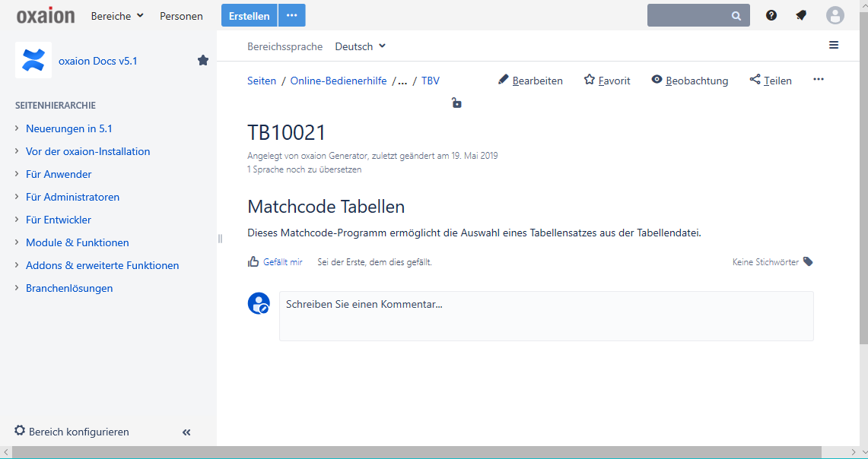Click the help question mark icon
868x459 pixels.
pyautogui.click(x=771, y=15)
